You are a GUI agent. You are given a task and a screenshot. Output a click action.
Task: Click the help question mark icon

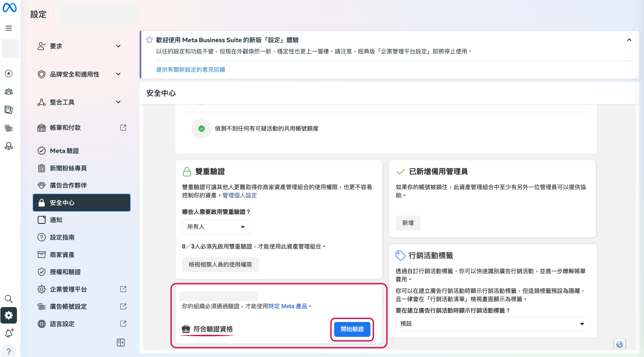(9, 351)
